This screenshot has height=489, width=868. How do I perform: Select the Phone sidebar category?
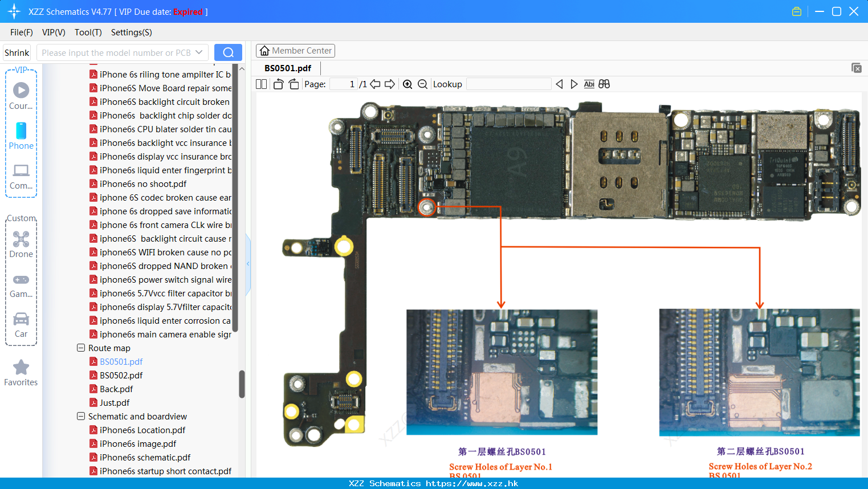[21, 136]
